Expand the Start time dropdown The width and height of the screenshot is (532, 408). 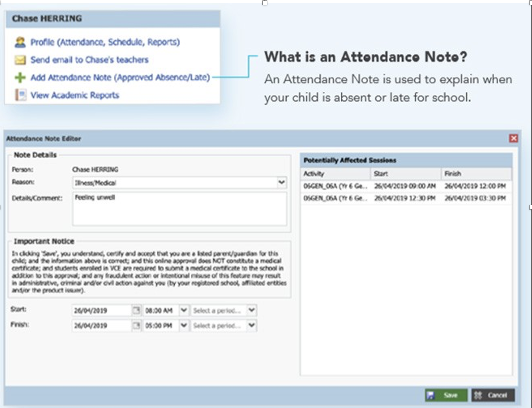point(184,310)
